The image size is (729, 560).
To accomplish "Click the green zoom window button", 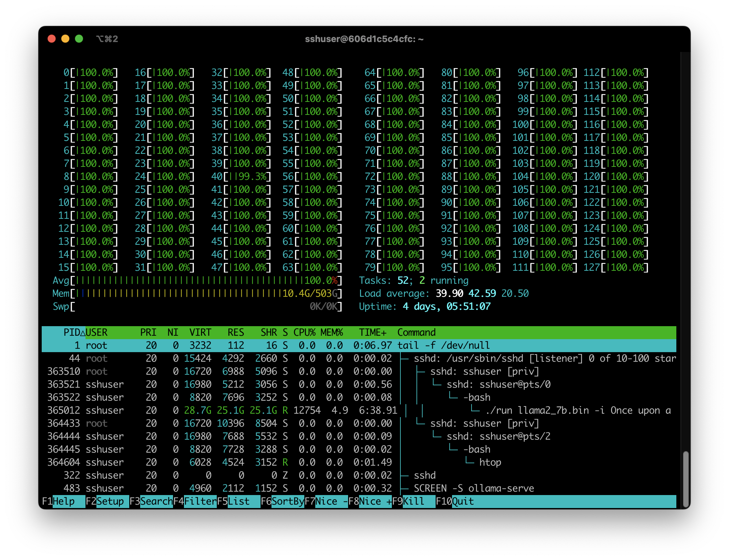I will pos(79,39).
